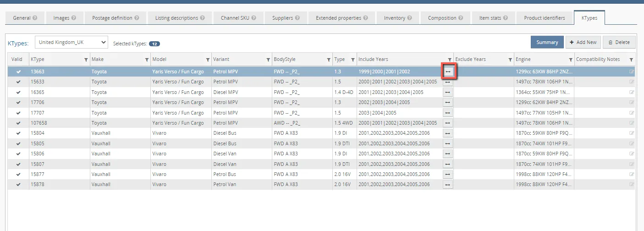Toggle Valid checkmark for KType 15804
The height and width of the screenshot is (231, 644).
click(x=18, y=133)
